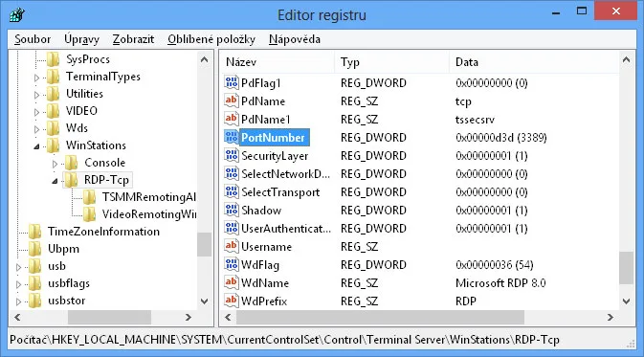Viewport: 644px width, 357px height.
Task: Click the TerminalTypes folder icon
Action: pos(54,77)
